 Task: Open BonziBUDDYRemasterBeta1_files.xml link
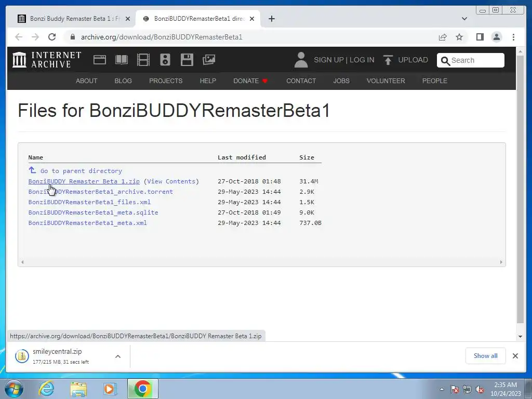pos(89,202)
